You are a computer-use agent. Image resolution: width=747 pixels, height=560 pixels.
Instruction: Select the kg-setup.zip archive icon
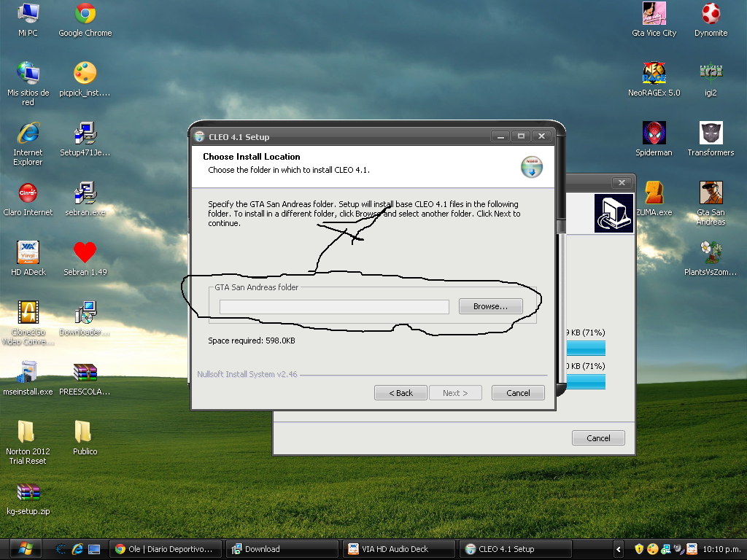(28, 498)
